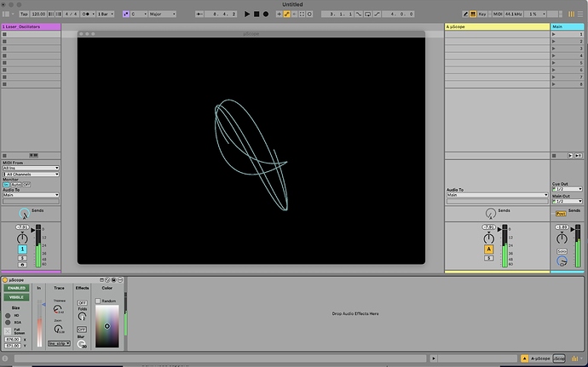Set Monitor to Off

pos(26,185)
